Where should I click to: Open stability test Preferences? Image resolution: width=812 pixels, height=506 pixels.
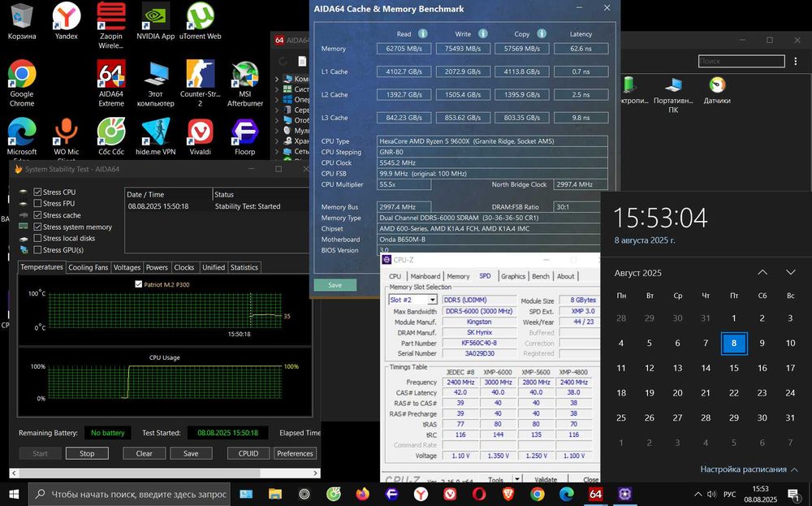pos(295,453)
